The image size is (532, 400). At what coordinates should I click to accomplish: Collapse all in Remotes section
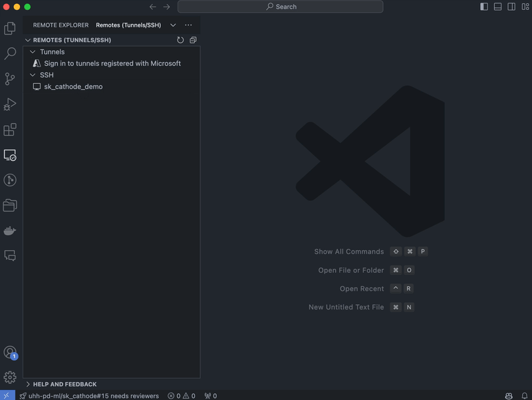point(193,40)
